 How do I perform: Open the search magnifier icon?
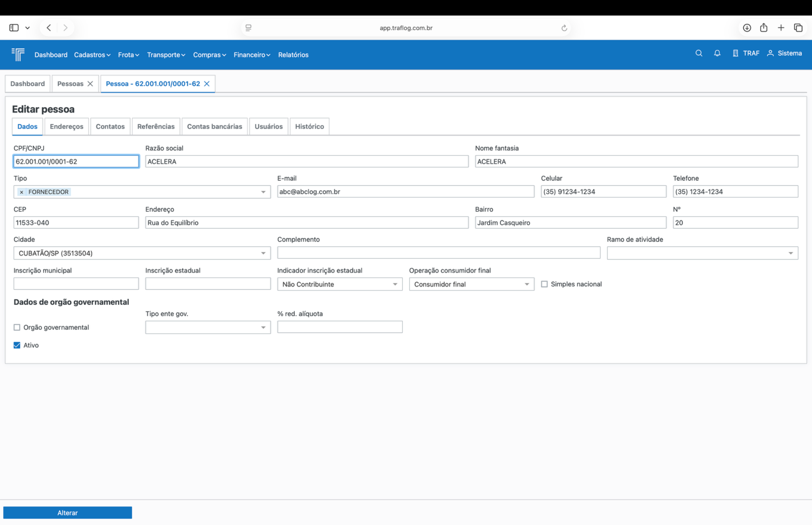tap(699, 53)
